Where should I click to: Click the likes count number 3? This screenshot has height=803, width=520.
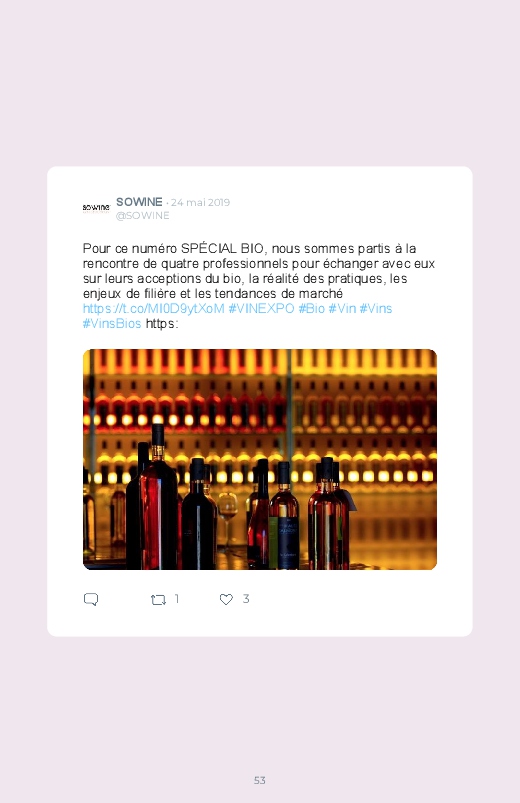tap(246, 599)
